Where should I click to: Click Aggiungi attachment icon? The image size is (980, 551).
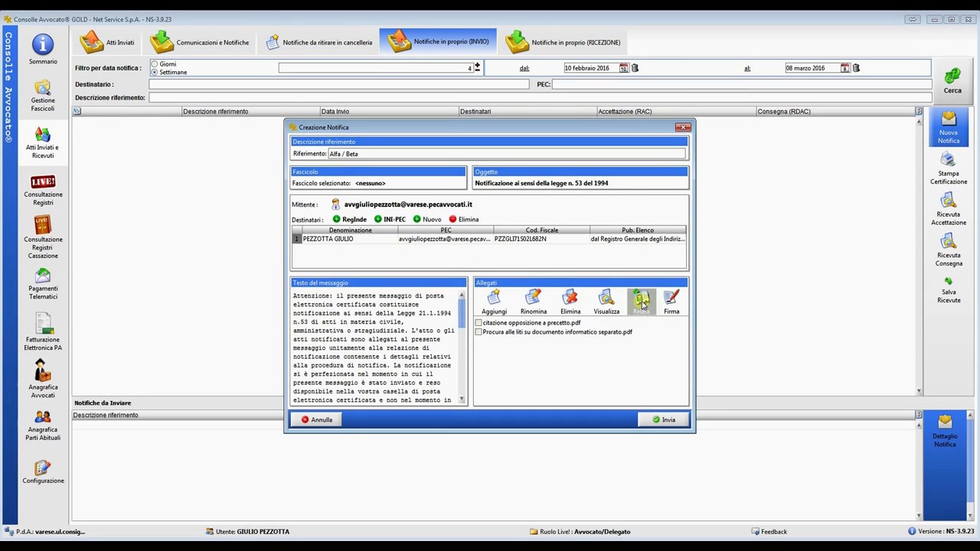tap(494, 302)
